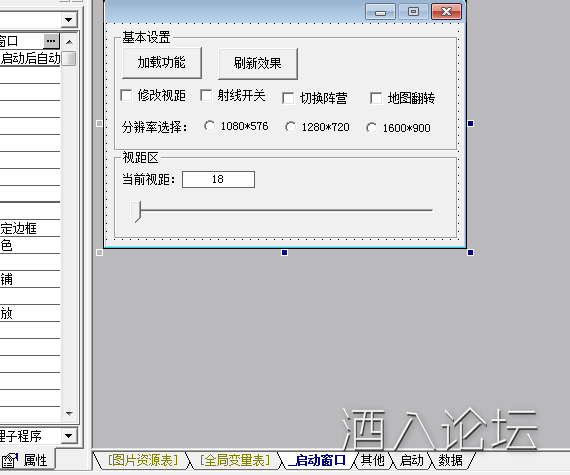This screenshot has width=570, height=475.
Task: Open the top combo box dropdown arrow
Action: (x=69, y=20)
